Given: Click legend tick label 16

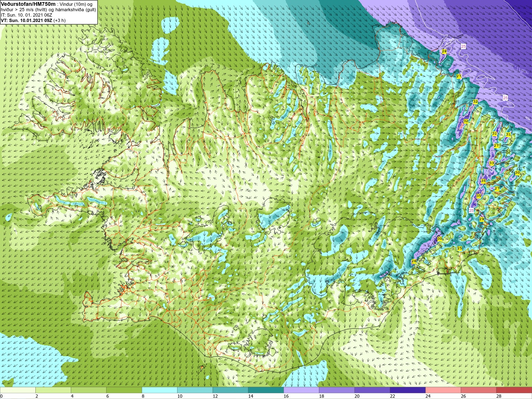Looking at the screenshot, I should [286, 396].
